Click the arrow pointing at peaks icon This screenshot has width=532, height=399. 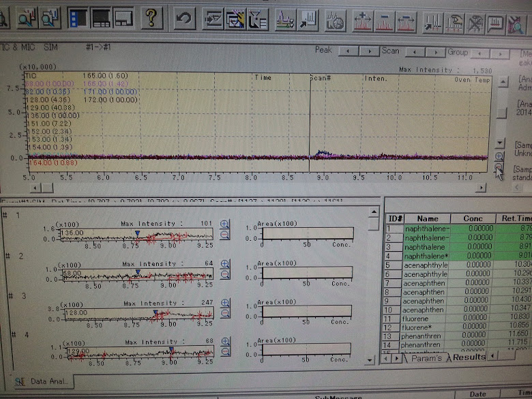(433, 23)
